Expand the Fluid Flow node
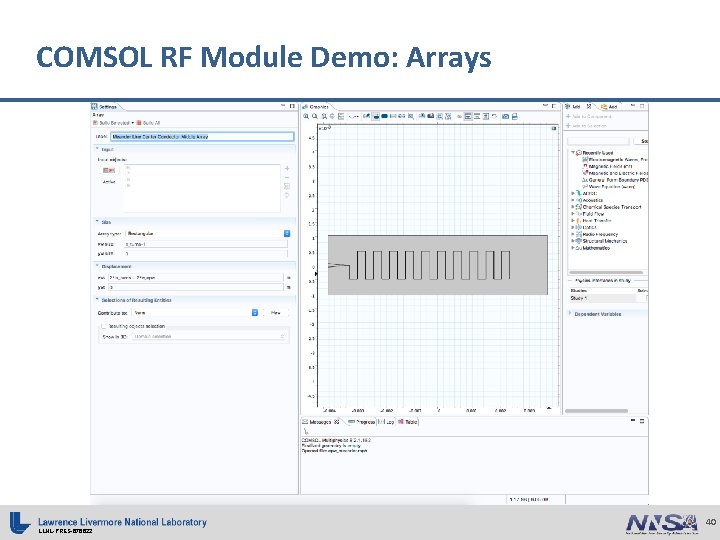The image size is (720, 540). [573, 214]
